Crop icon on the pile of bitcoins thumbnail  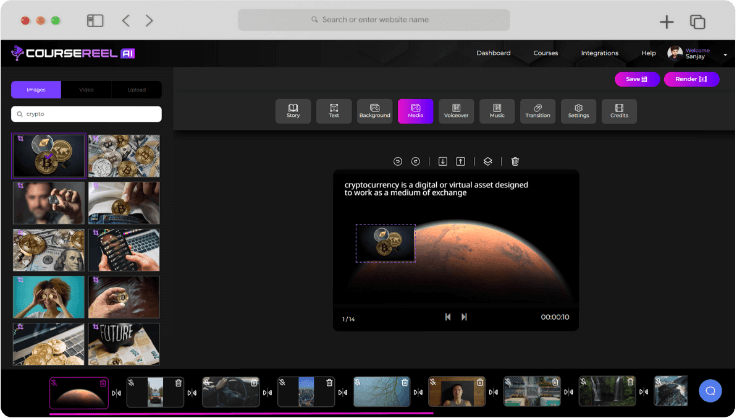coord(95,139)
